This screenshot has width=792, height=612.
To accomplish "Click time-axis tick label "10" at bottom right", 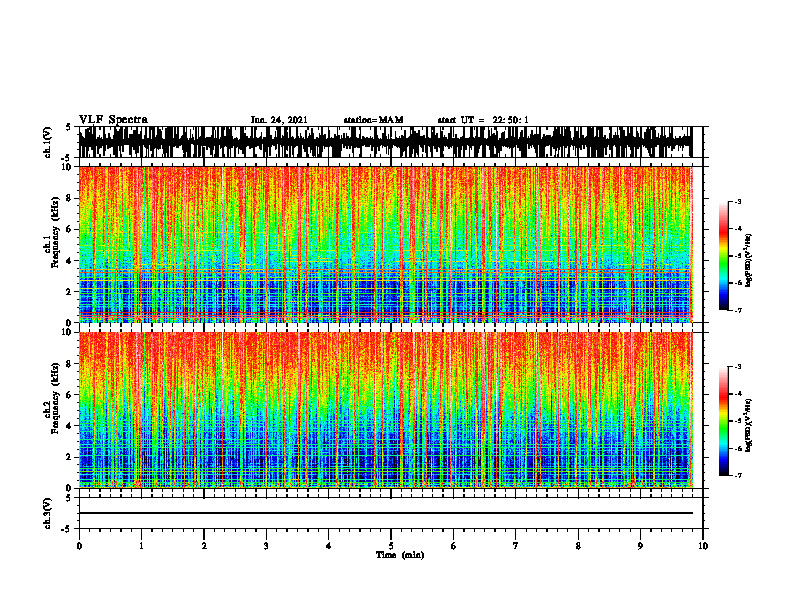I will [703, 546].
